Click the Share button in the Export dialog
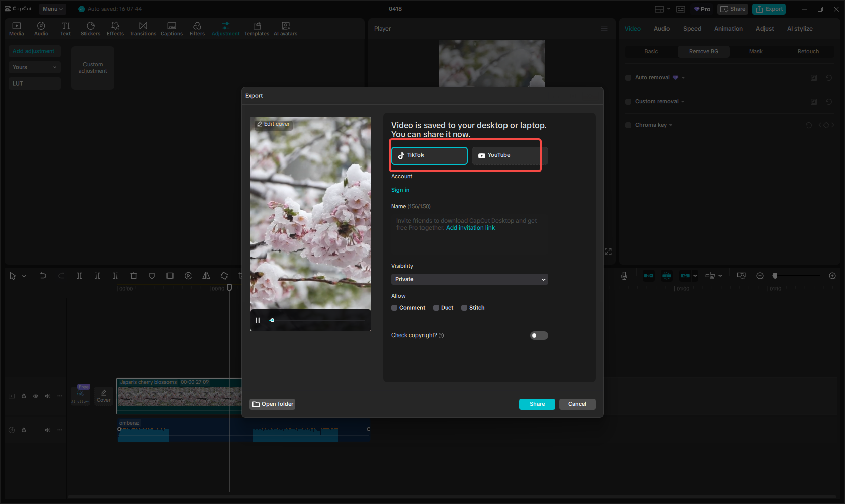 [537, 404]
